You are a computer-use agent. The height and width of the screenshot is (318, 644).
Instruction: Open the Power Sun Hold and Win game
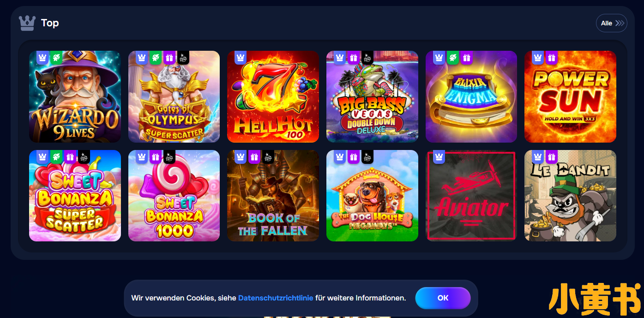(x=570, y=96)
